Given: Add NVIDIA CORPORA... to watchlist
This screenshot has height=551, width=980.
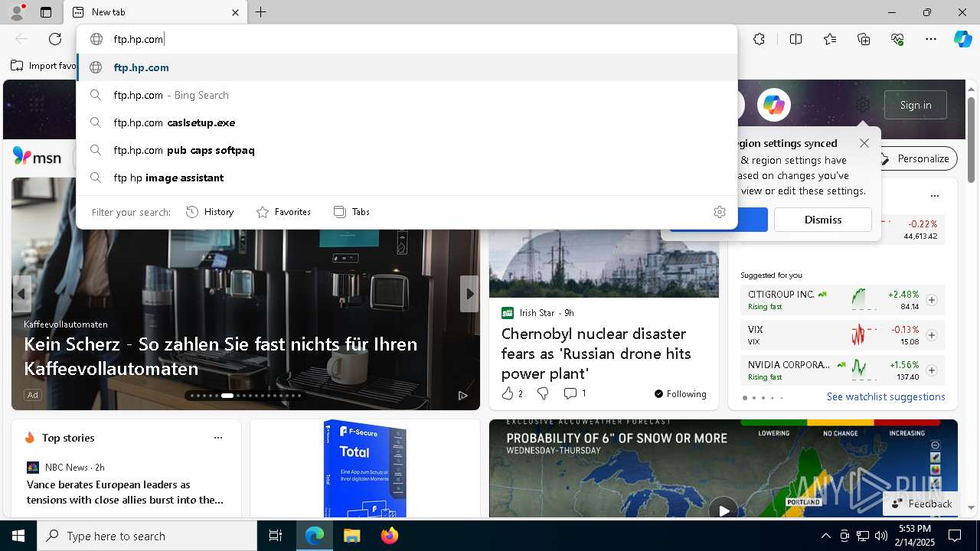Looking at the screenshot, I should pyautogui.click(x=932, y=370).
